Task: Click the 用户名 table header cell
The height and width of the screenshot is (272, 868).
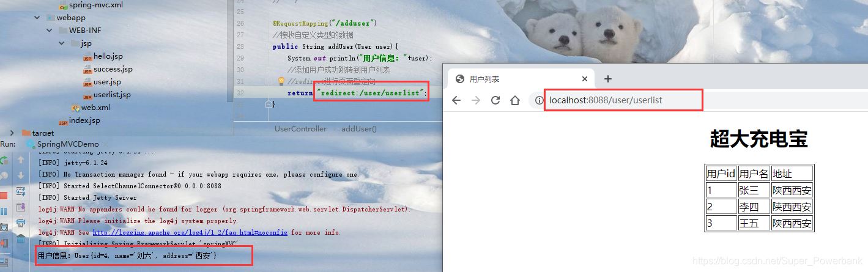Action: point(754,174)
